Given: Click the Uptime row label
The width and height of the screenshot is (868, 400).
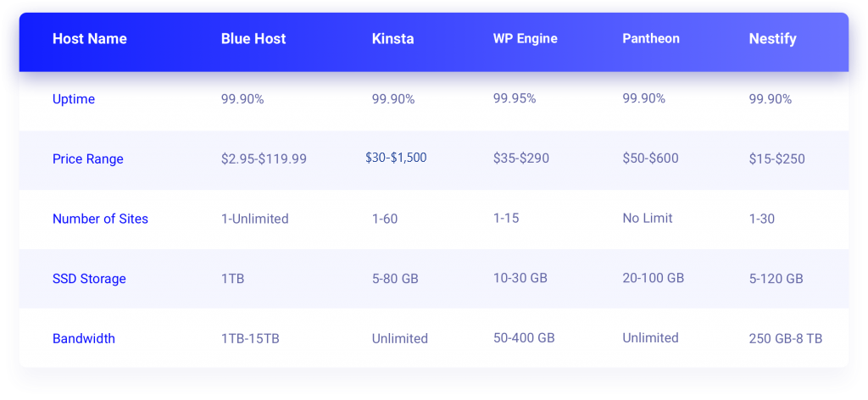Looking at the screenshot, I should (74, 99).
